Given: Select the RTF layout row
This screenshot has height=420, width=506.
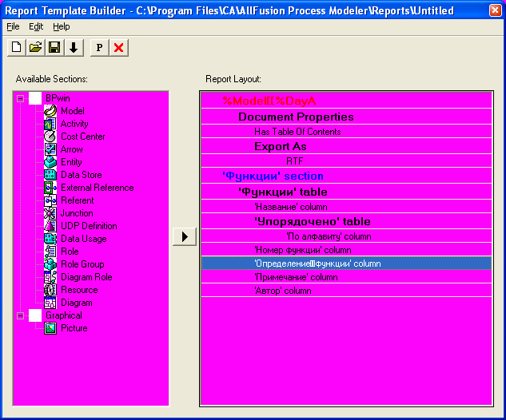Looking at the screenshot, I should point(346,160).
